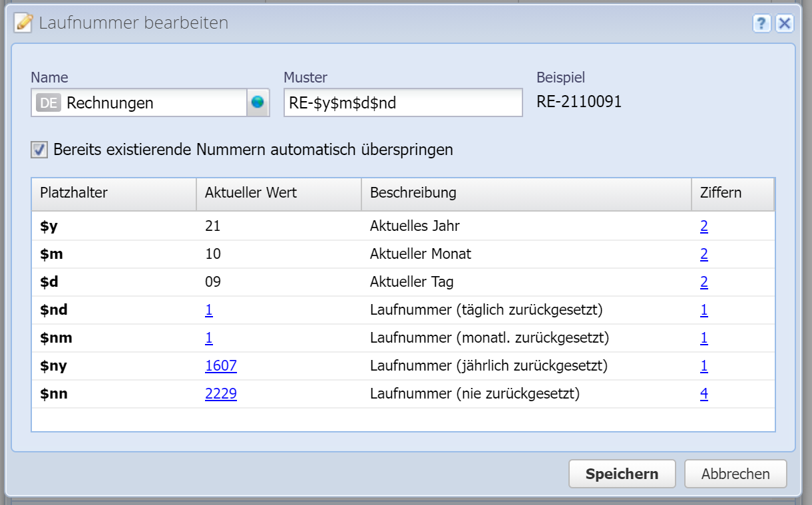Click the Ziffern column header
812x505 pixels.
(x=732, y=194)
